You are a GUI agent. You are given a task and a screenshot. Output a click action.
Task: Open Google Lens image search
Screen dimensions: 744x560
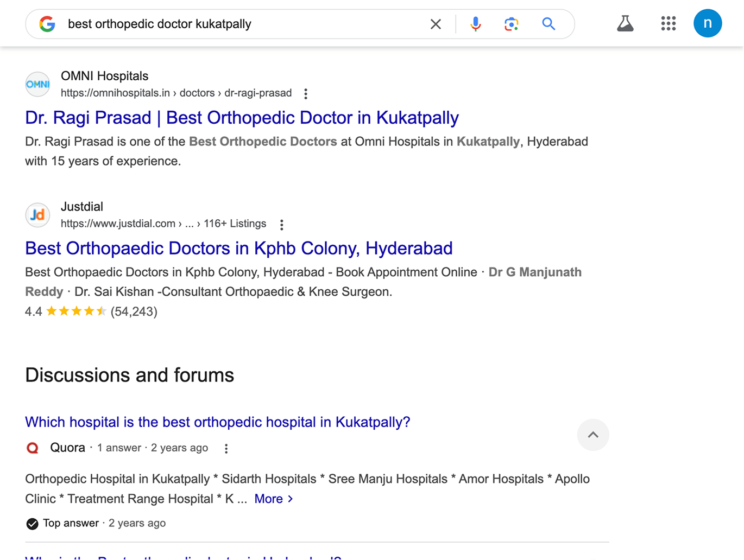point(511,24)
